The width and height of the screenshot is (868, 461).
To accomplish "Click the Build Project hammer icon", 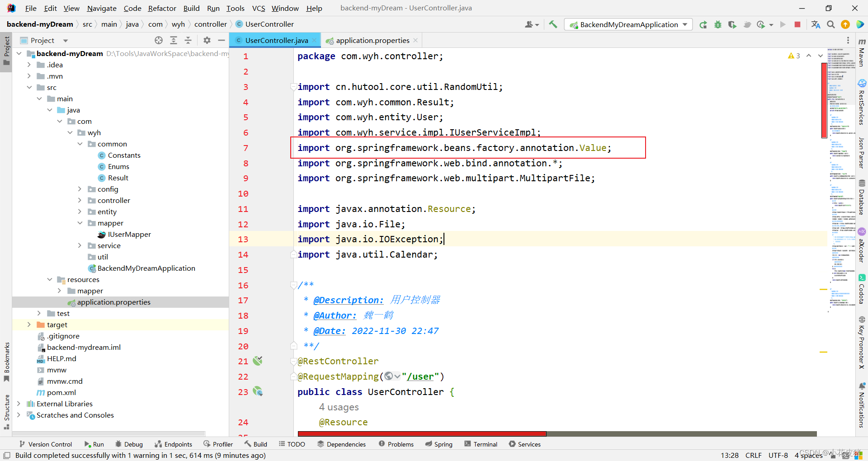I will 553,24.
